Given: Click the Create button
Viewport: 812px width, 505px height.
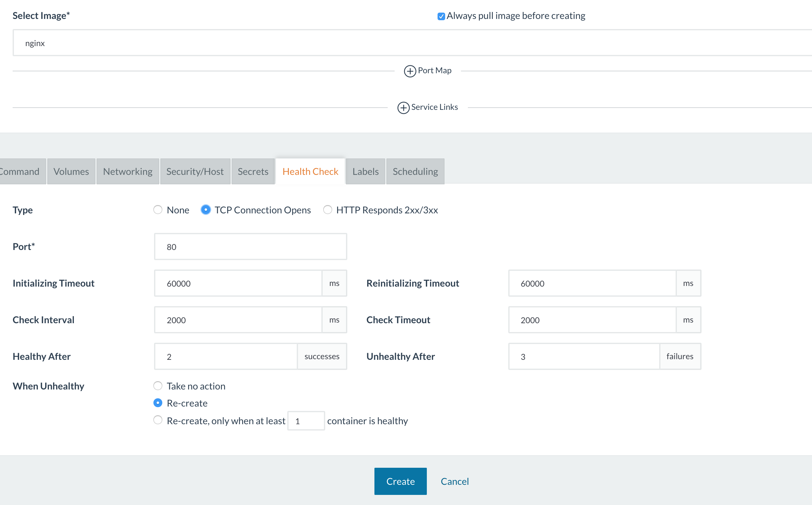Looking at the screenshot, I should (x=401, y=481).
